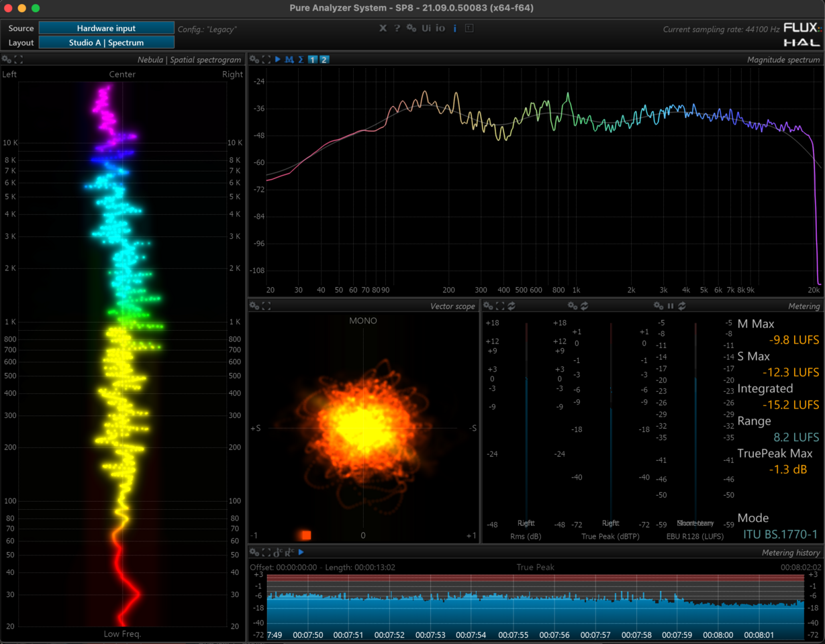
Task: Reset the RMS meter with refresh icon
Action: coord(512,306)
